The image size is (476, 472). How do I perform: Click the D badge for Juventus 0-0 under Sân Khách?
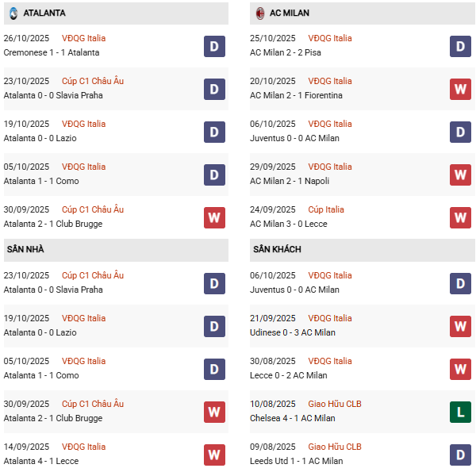[x=460, y=283]
